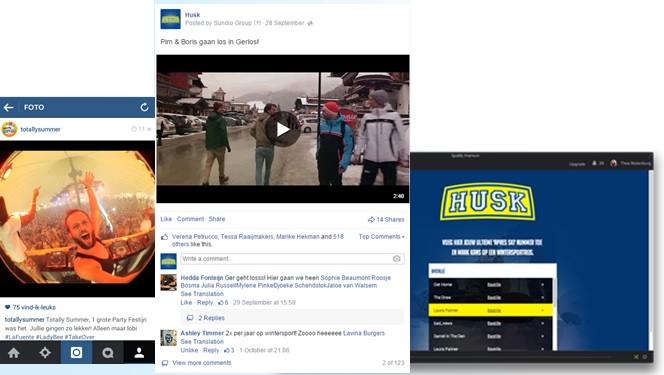The image size is (664, 375).
Task: Open the Instagram home tab icon
Action: [x=14, y=353]
